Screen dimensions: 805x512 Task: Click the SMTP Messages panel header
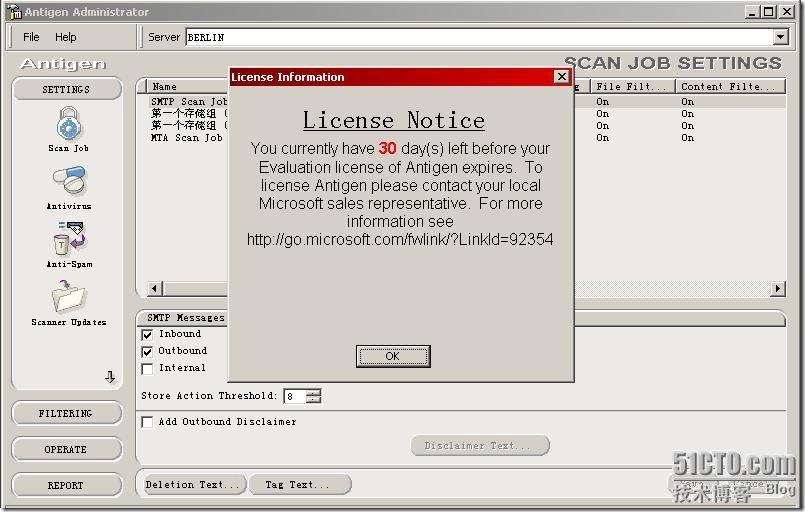coord(186,318)
